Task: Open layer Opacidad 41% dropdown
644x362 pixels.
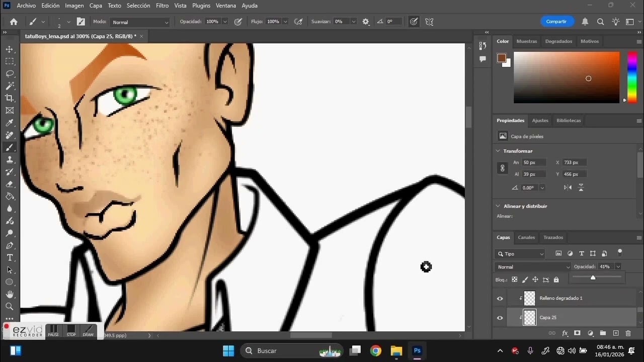Action: [618, 267]
